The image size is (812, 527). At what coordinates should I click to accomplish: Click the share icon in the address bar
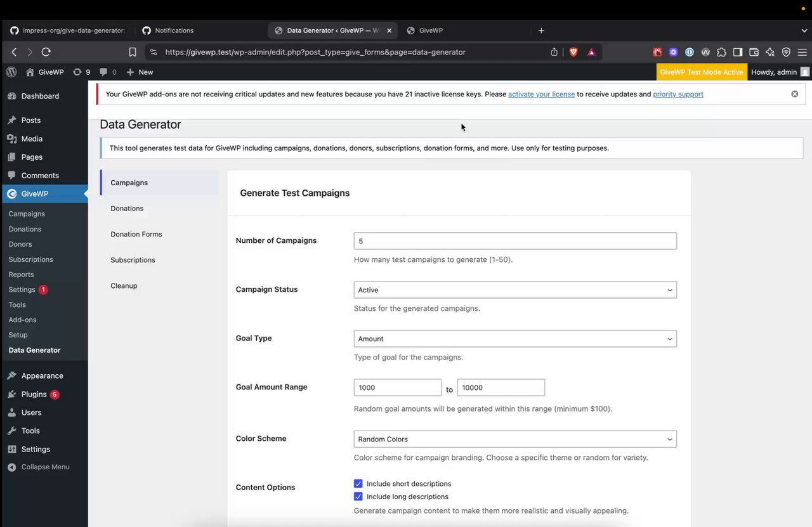point(554,52)
